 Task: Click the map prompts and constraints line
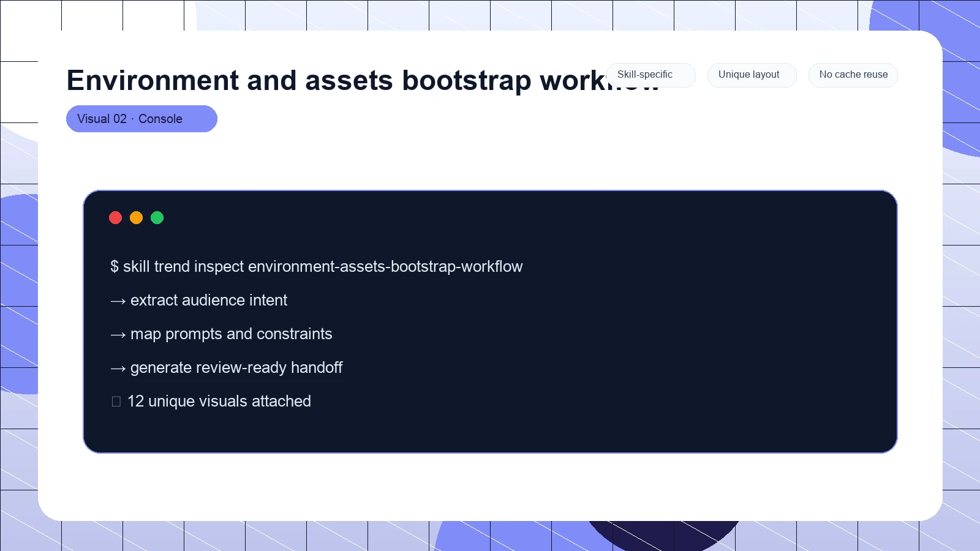221,334
